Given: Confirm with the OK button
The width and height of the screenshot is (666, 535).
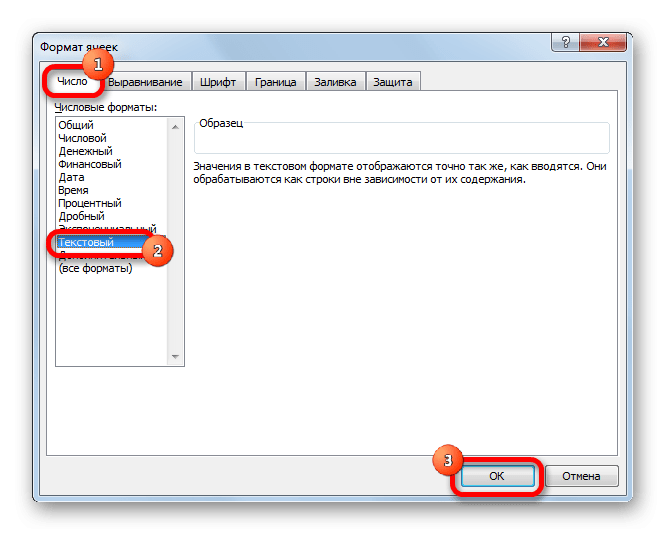Looking at the screenshot, I should pos(497,476).
